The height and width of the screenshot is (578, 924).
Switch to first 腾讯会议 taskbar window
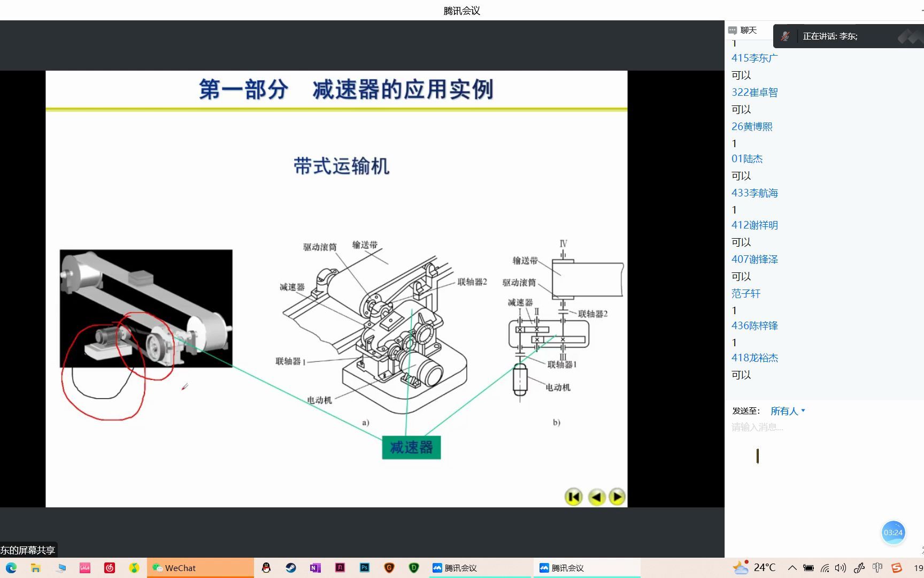[x=480, y=568]
